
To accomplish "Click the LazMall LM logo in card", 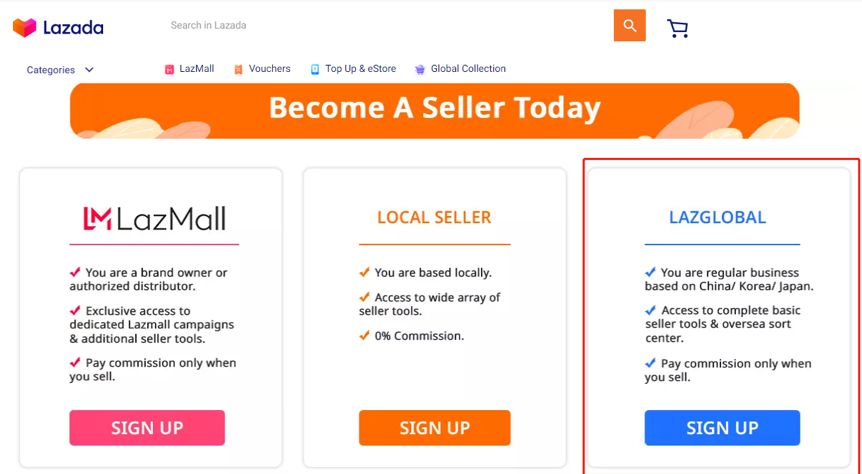I will point(97,219).
